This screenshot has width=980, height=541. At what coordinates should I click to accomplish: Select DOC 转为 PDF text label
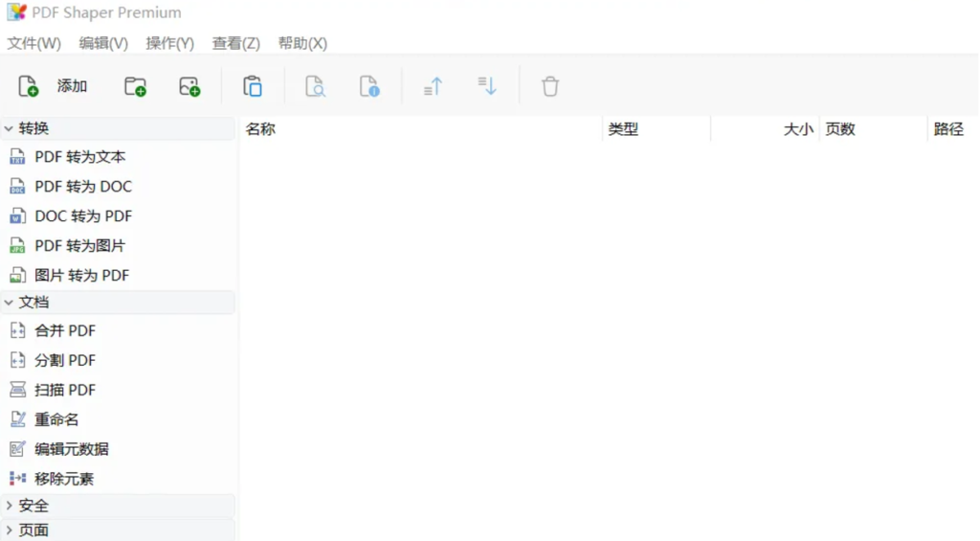point(83,215)
